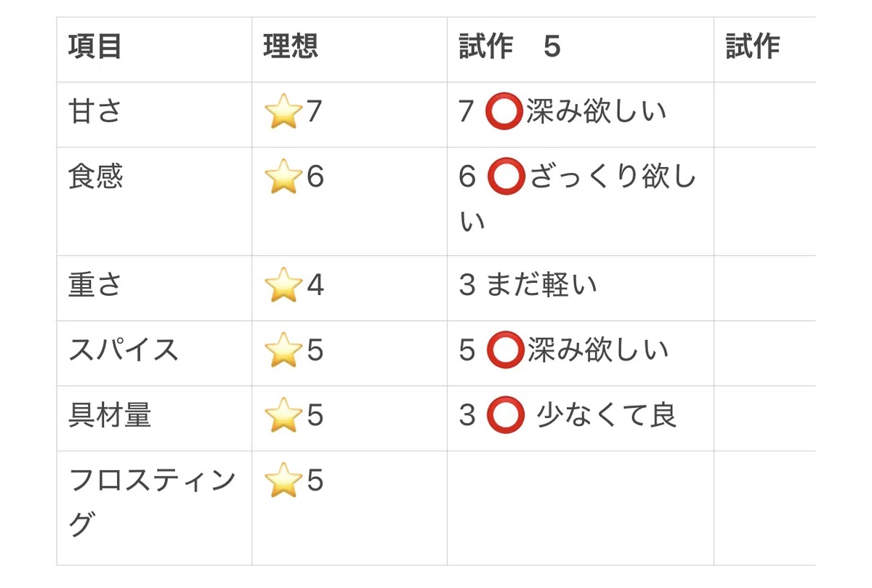
Task: Click the star icon in the 甘さ row
Action: [x=283, y=113]
